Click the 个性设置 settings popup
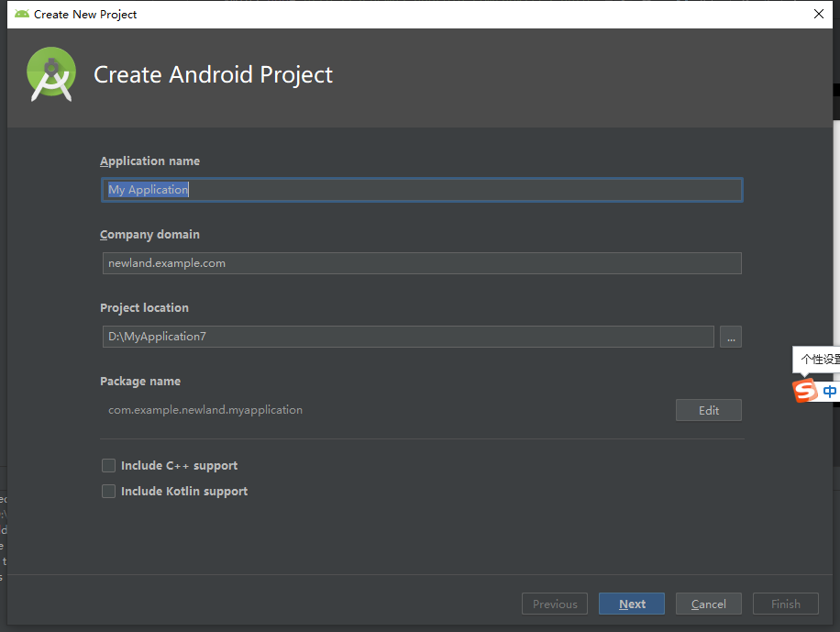This screenshot has width=840, height=632. (x=817, y=359)
